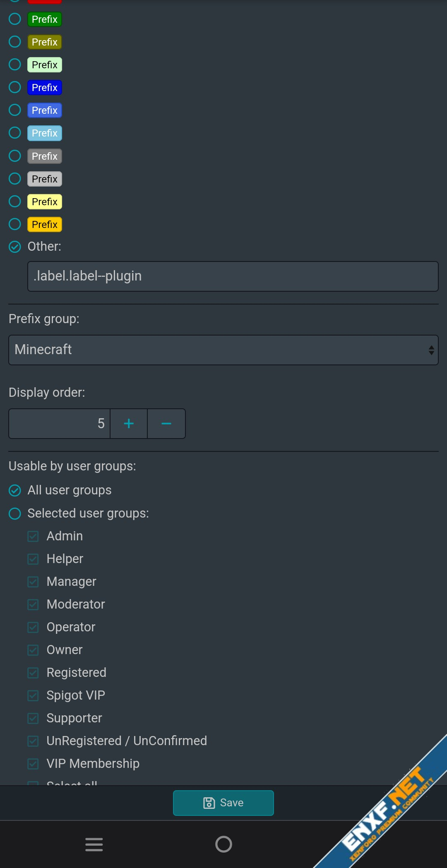Viewport: 447px width, 868px height.
Task: Select the light yellow Prefix style
Action: [x=15, y=201]
